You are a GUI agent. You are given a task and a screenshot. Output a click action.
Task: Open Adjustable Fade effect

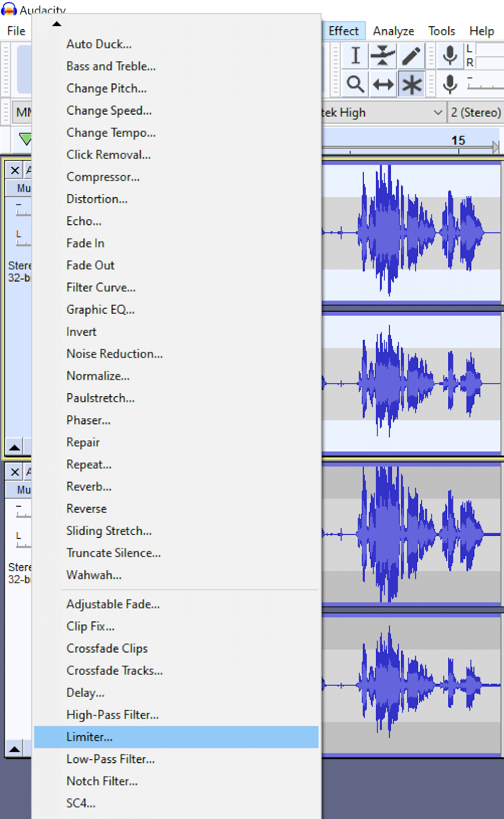click(177, 604)
